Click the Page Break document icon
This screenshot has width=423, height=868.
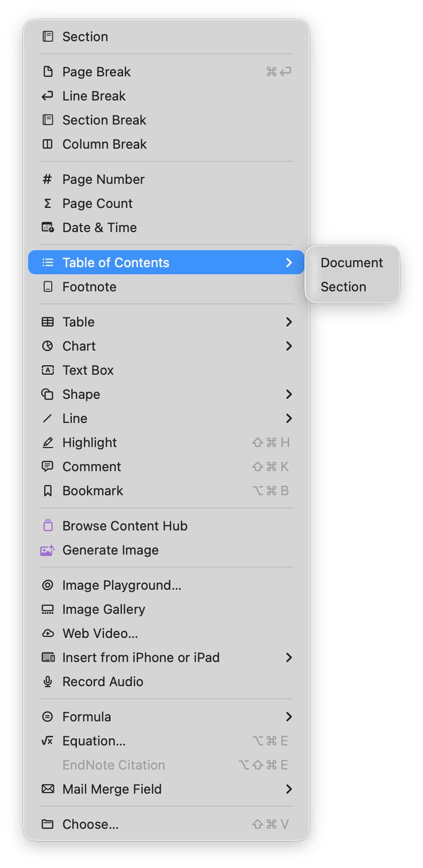point(48,72)
